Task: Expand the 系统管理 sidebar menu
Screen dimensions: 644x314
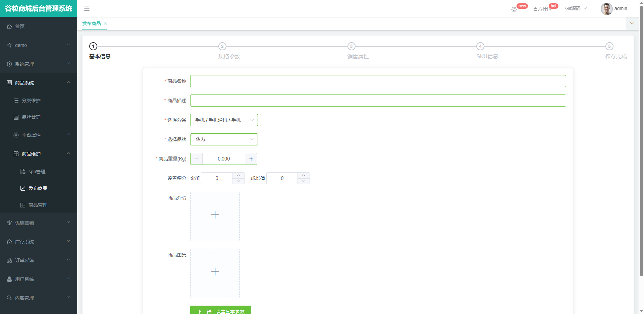Action: [x=39, y=64]
